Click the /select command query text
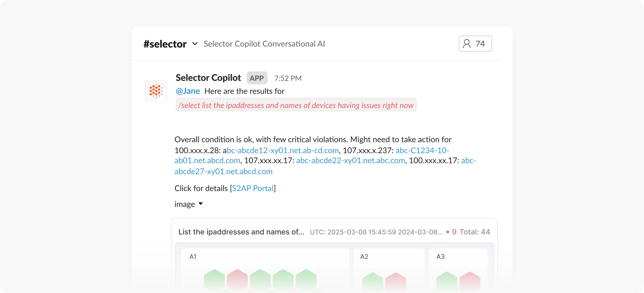 click(296, 105)
